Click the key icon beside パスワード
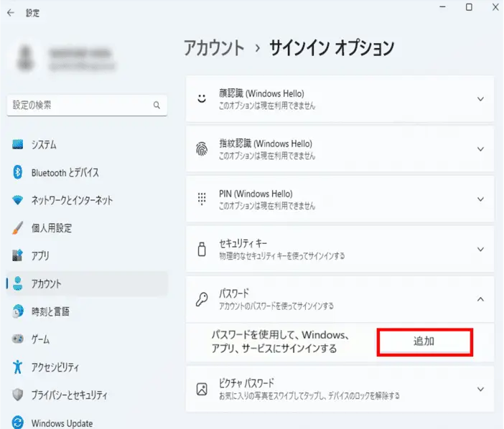504x429 pixels. [x=202, y=299]
